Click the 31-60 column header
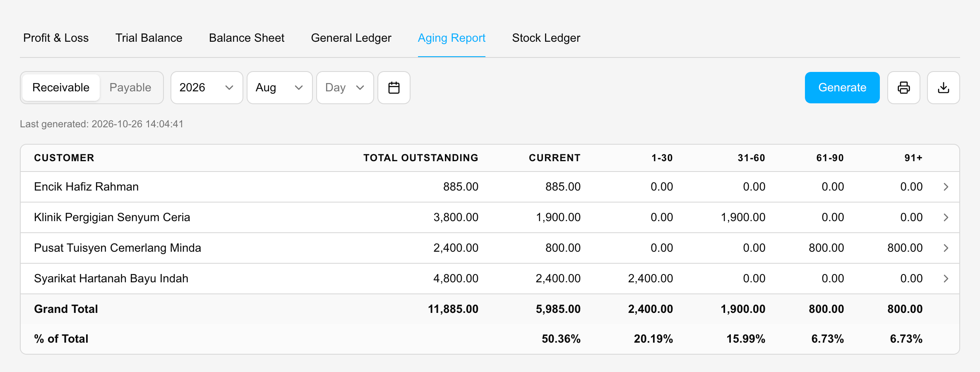Image resolution: width=980 pixels, height=372 pixels. (751, 158)
